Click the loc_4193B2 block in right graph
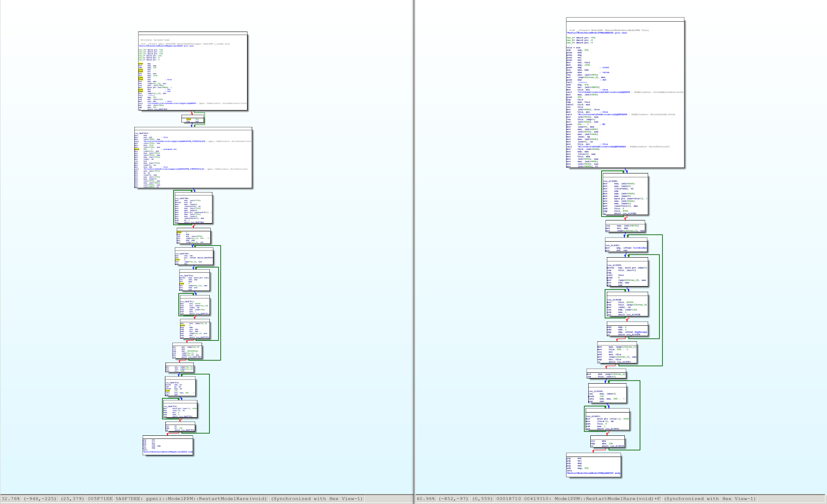This screenshot has height=504, width=827. pos(625,194)
